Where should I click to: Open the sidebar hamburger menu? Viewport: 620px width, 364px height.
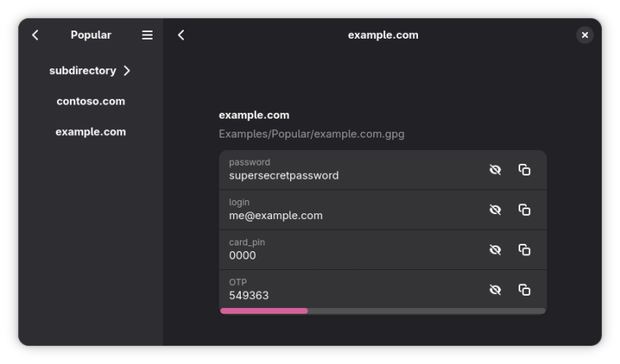pos(148,35)
